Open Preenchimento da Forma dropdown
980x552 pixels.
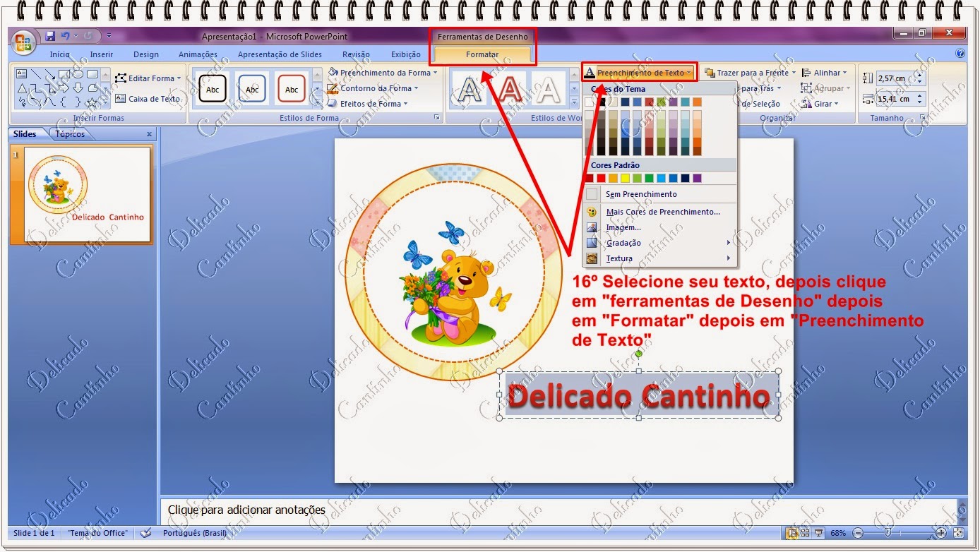(x=382, y=73)
